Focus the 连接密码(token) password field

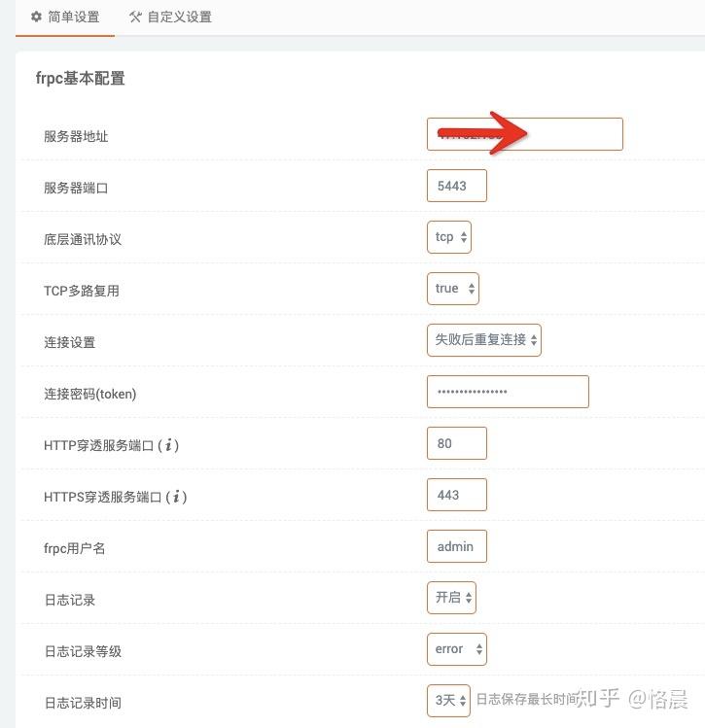(x=508, y=392)
